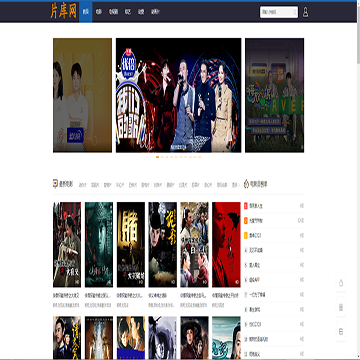360x360 pixels.
Task: Click the 片库网 orange site logo
Action: 63,11
